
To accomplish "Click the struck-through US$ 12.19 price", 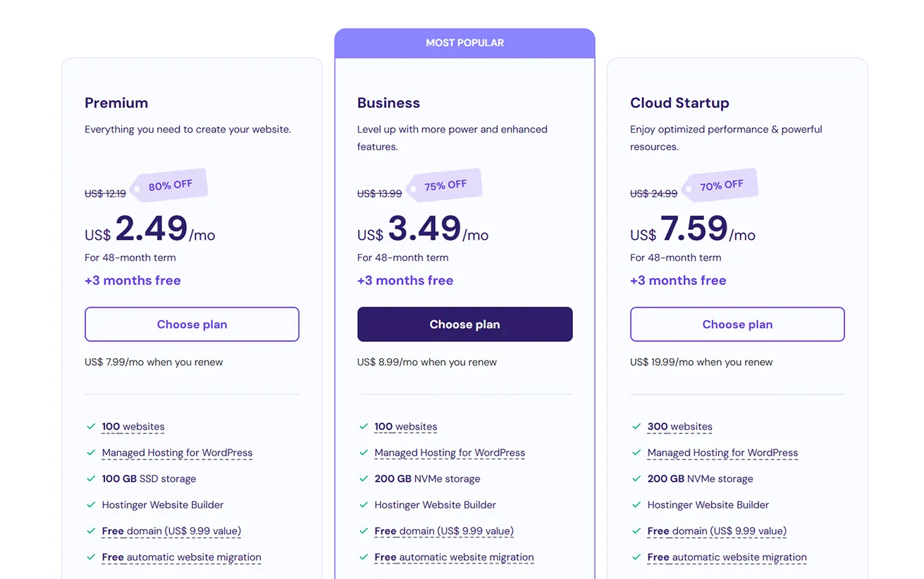I will tap(105, 193).
